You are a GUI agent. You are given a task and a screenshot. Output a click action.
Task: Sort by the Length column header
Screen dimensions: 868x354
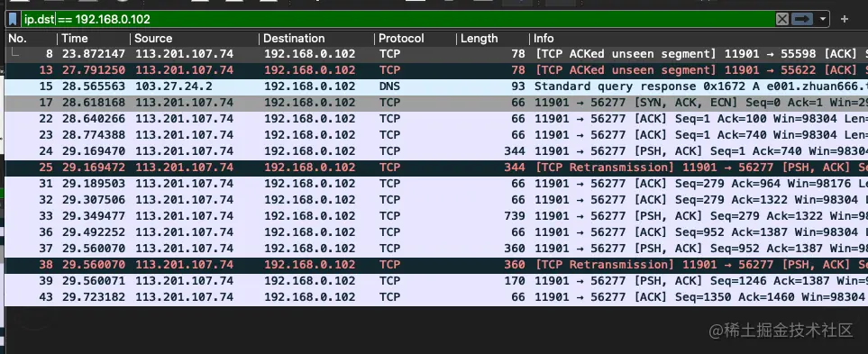tap(493, 39)
